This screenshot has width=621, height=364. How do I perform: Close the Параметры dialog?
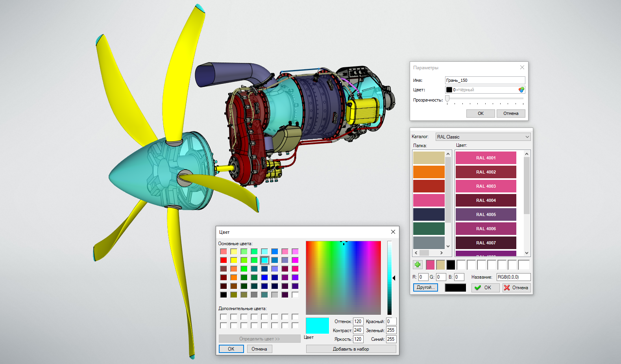point(522,67)
